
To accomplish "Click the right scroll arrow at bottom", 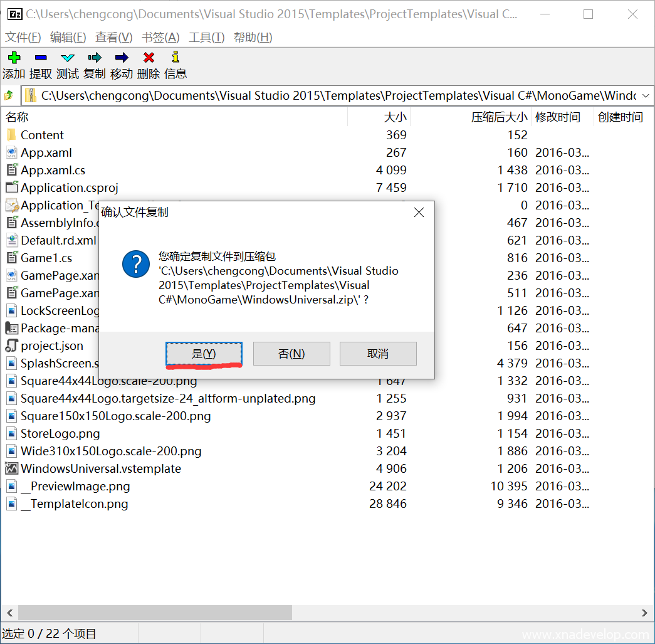I will coord(645,613).
